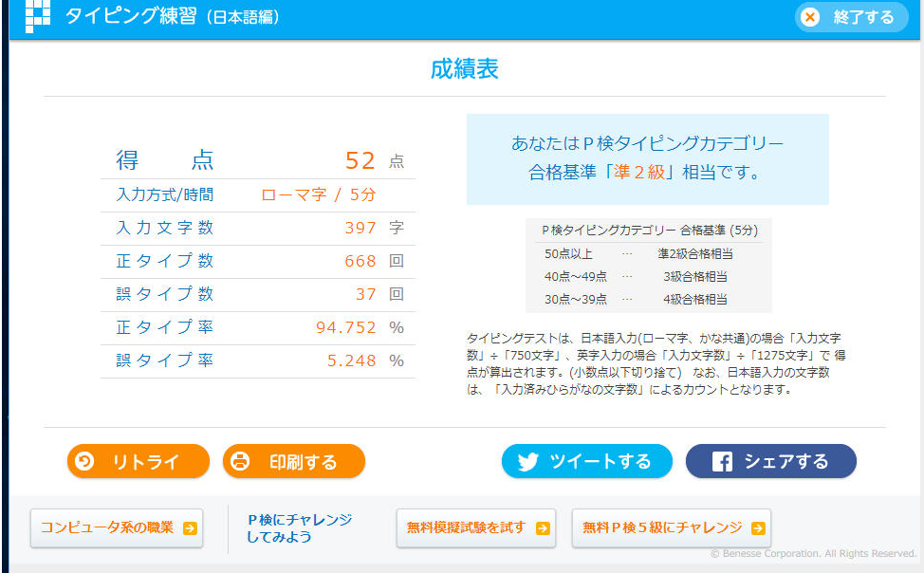Click the P検タイピングカテゴリー 合格基準 (5分) header
This screenshot has width=924, height=573.
(x=650, y=231)
